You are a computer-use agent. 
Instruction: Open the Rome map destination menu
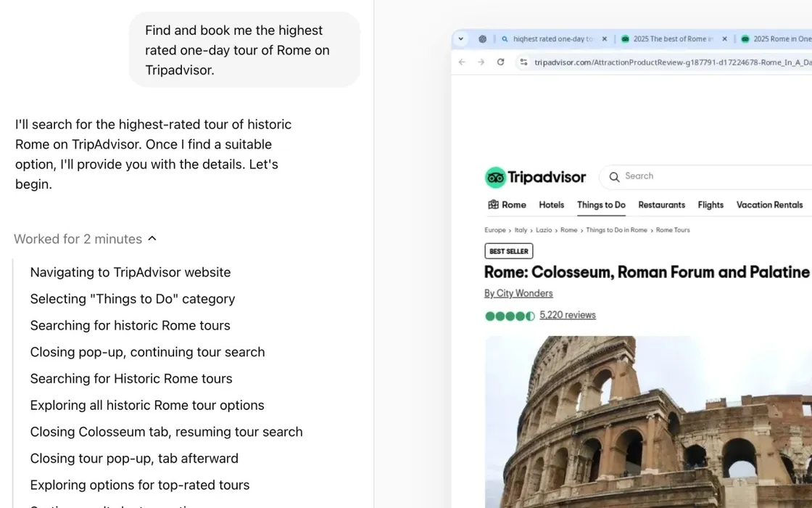[x=507, y=205]
